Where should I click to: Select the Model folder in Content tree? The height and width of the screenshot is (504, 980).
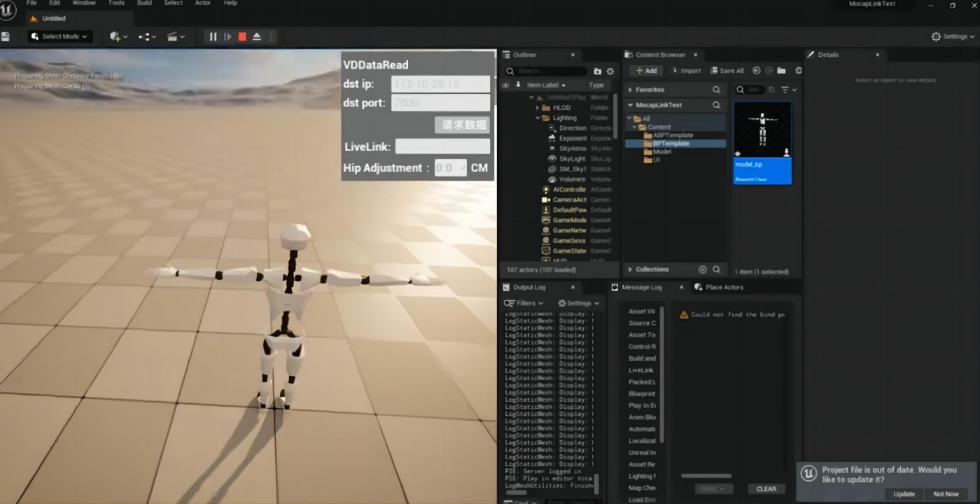coord(661,151)
